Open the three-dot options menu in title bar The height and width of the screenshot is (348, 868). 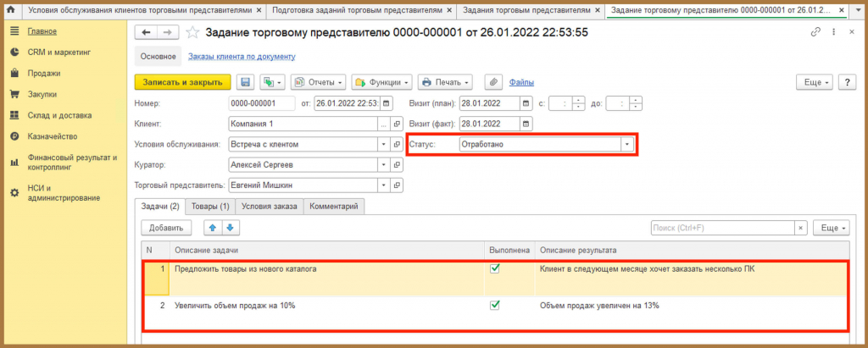832,32
